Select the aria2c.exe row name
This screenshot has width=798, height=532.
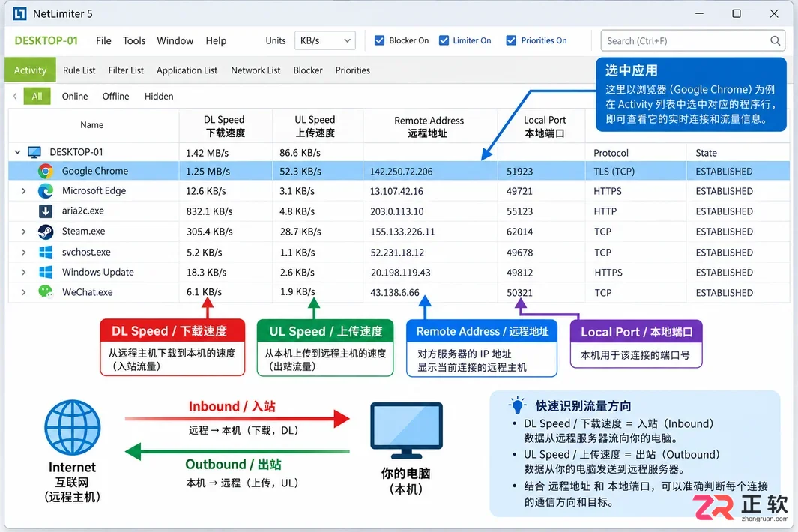point(83,211)
